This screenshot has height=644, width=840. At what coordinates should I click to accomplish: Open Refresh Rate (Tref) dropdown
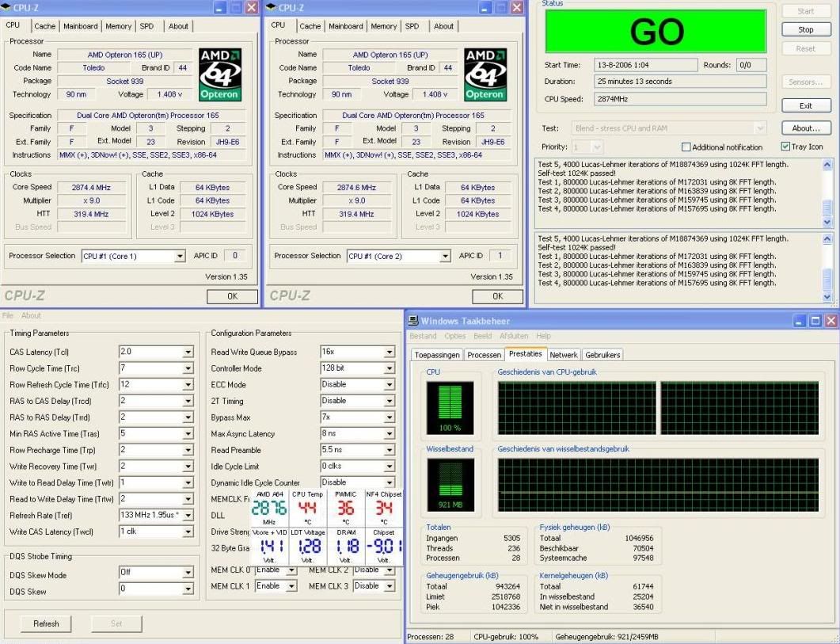click(188, 516)
